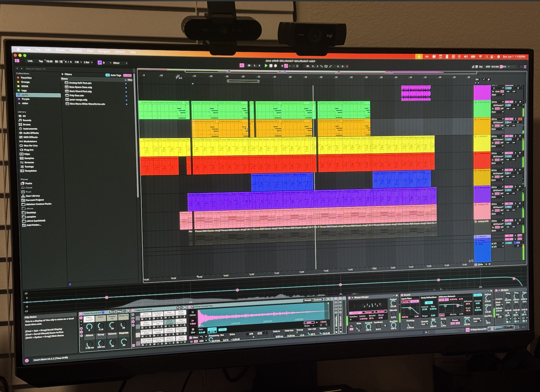The image size is (540, 392).
Task: Click the browser toggle icon at top left
Action: (x=17, y=60)
